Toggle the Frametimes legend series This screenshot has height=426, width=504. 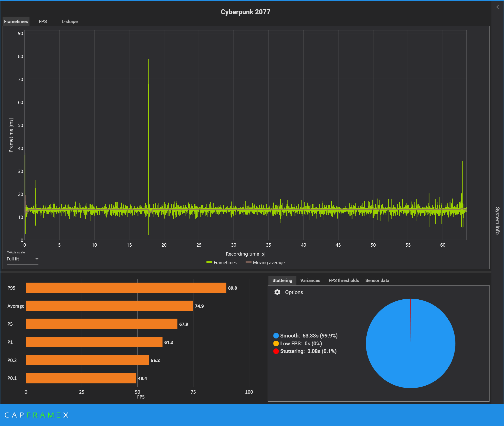pyautogui.click(x=222, y=263)
